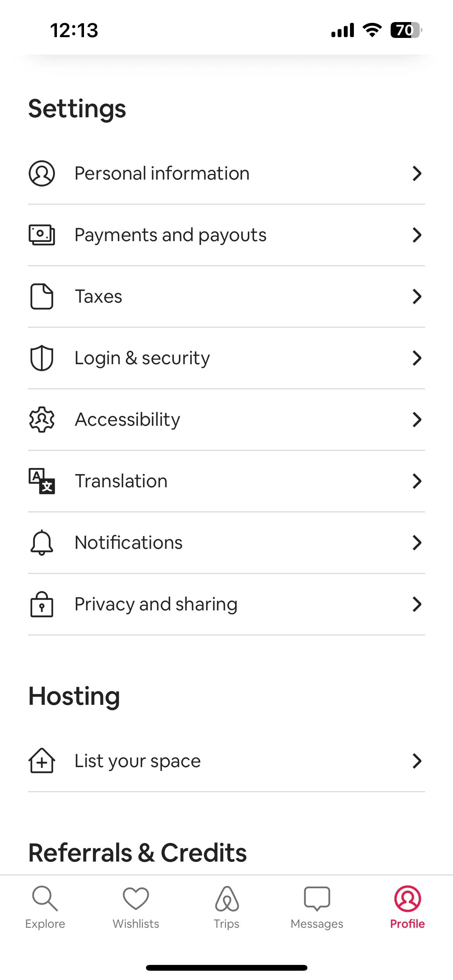Image resolution: width=453 pixels, height=980 pixels.
Task: Tap the Accessibility gear icon
Action: [42, 420]
